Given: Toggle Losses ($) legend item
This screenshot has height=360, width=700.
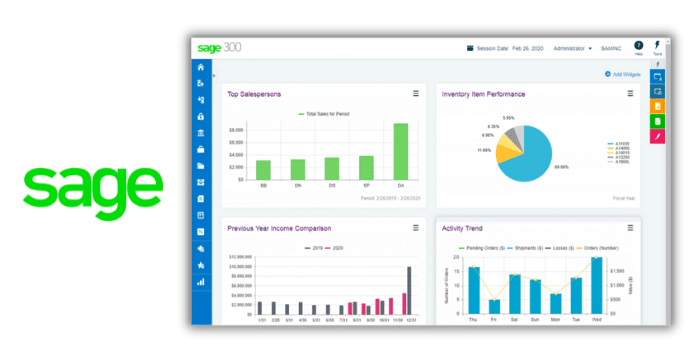Looking at the screenshot, I should pyautogui.click(x=560, y=248).
